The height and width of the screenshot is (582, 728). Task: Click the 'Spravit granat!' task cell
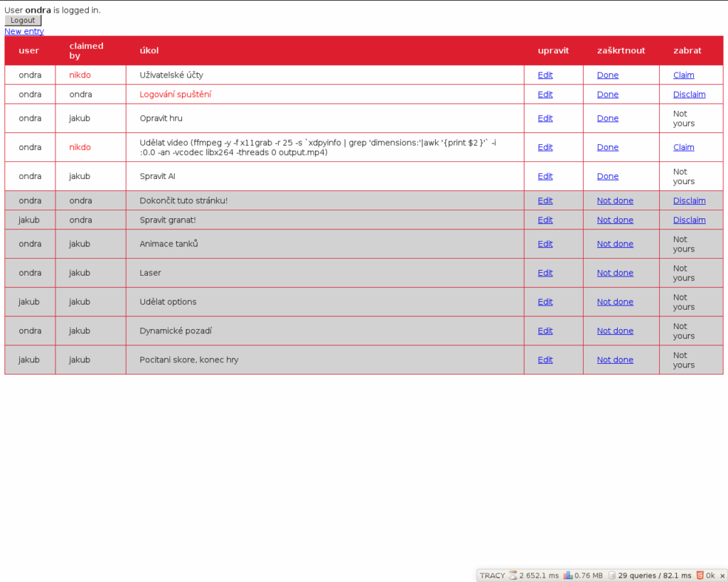pyautogui.click(x=325, y=220)
